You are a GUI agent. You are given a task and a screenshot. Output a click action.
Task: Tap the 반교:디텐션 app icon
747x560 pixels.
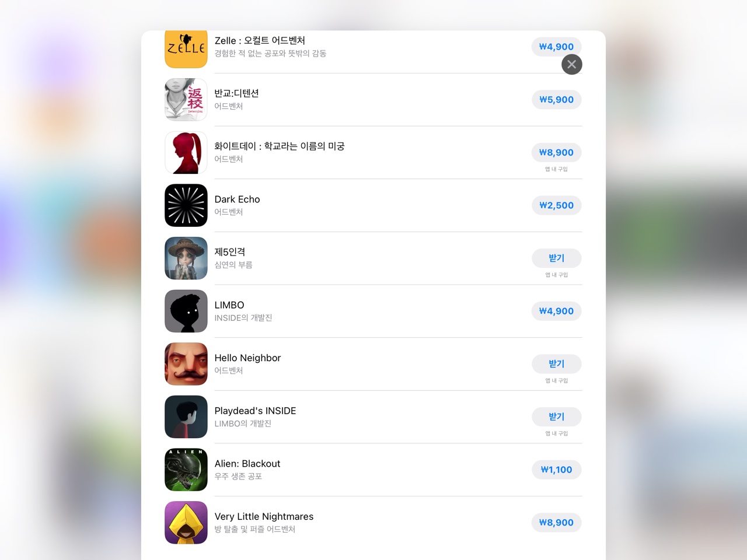tap(186, 100)
